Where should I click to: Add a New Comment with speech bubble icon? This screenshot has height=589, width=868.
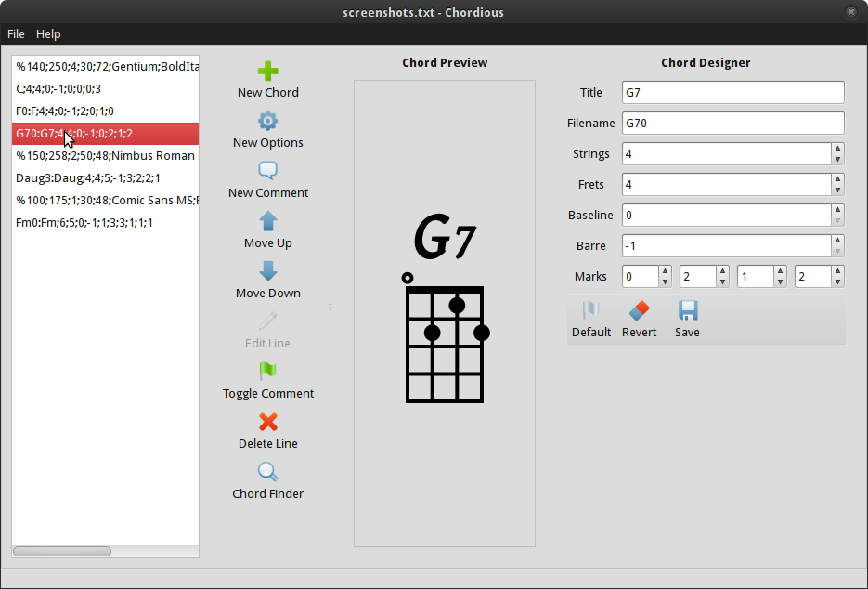[267, 172]
